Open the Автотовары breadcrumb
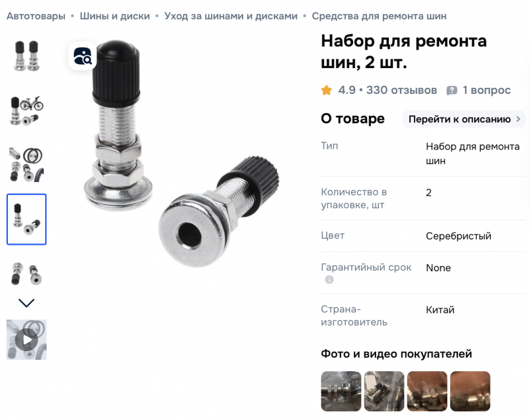Screen dimensions: 529x420 tap(36, 16)
